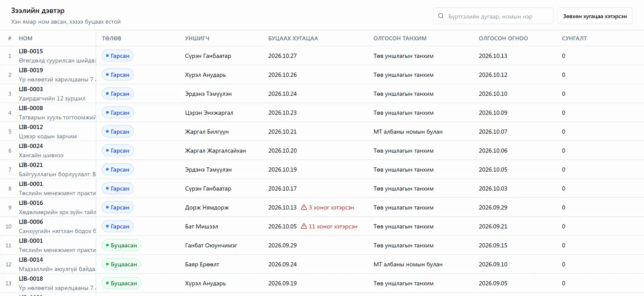Click the Зээлийн дэвтэр page heading

coord(38,11)
